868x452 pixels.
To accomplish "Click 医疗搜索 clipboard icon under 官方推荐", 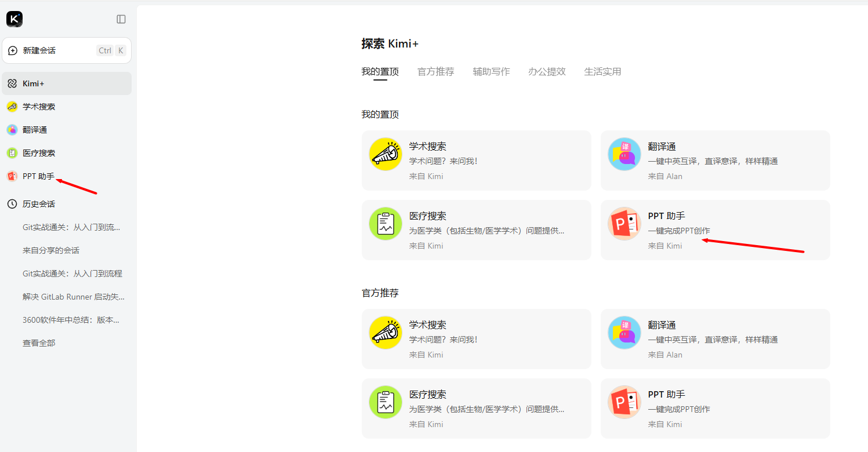I will click(386, 402).
